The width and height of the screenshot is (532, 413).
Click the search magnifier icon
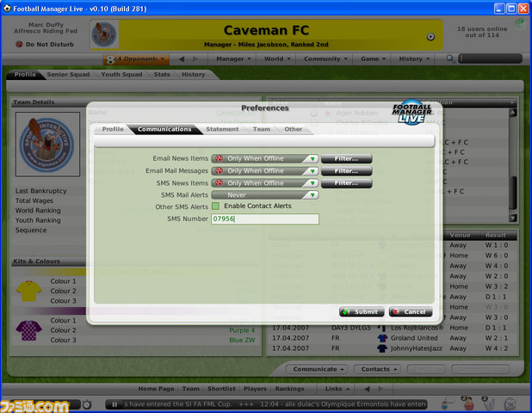click(x=450, y=59)
